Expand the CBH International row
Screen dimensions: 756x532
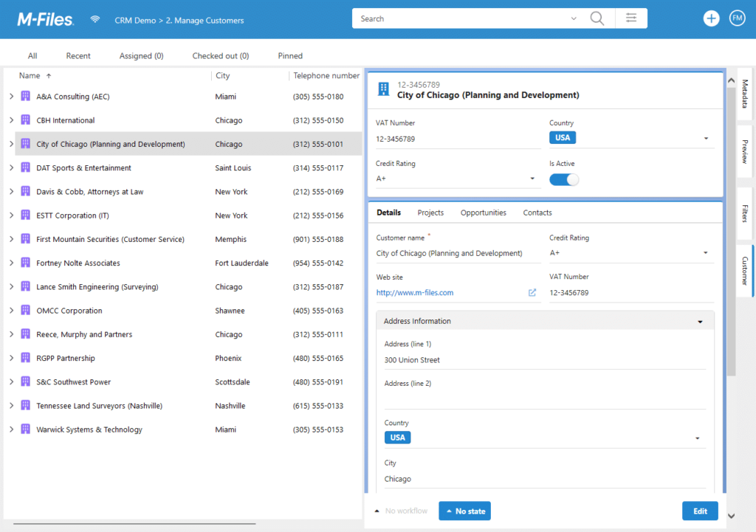[x=12, y=120]
